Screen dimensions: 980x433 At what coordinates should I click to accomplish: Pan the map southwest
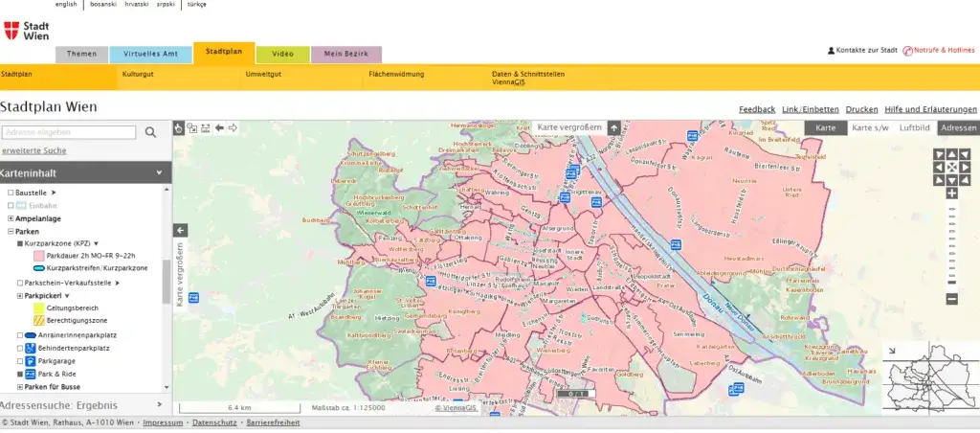click(939, 180)
